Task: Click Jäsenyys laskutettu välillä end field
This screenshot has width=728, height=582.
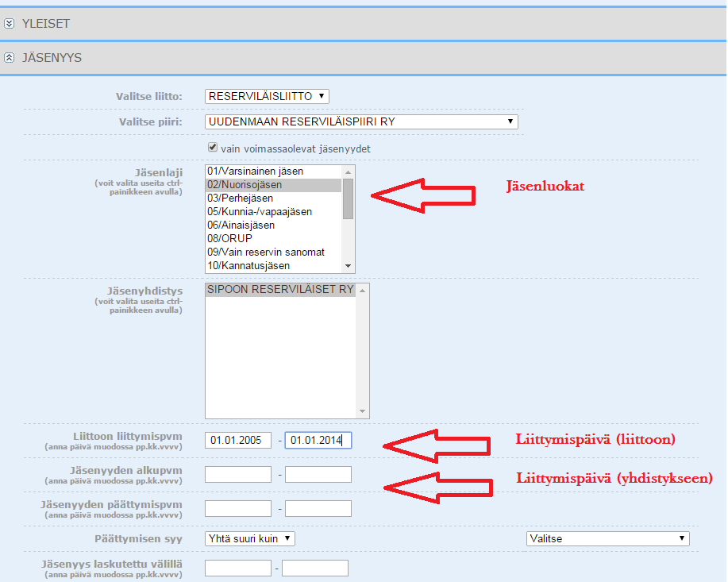Action: [315, 568]
